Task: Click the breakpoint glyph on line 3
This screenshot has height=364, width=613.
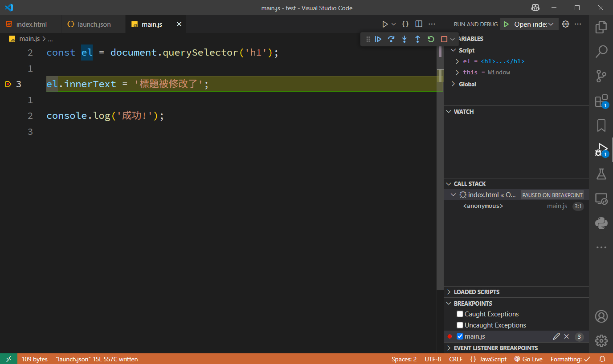Action: tap(8, 84)
